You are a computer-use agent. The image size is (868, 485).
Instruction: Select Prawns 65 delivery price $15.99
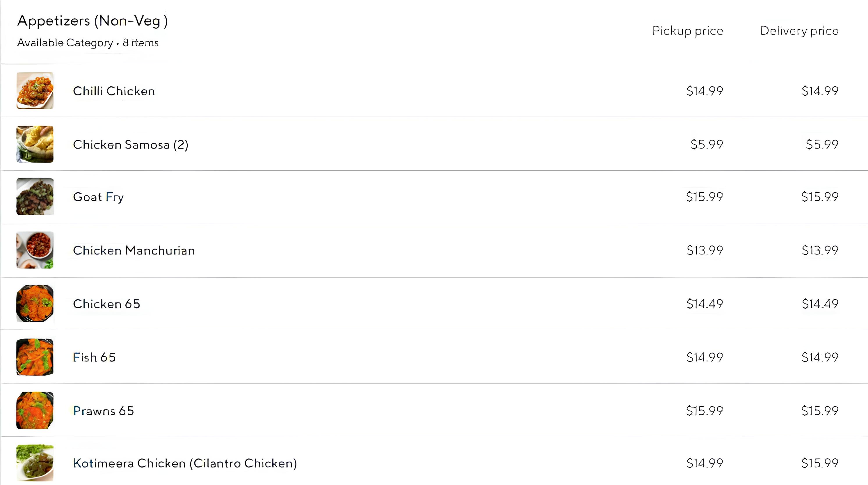pyautogui.click(x=820, y=411)
